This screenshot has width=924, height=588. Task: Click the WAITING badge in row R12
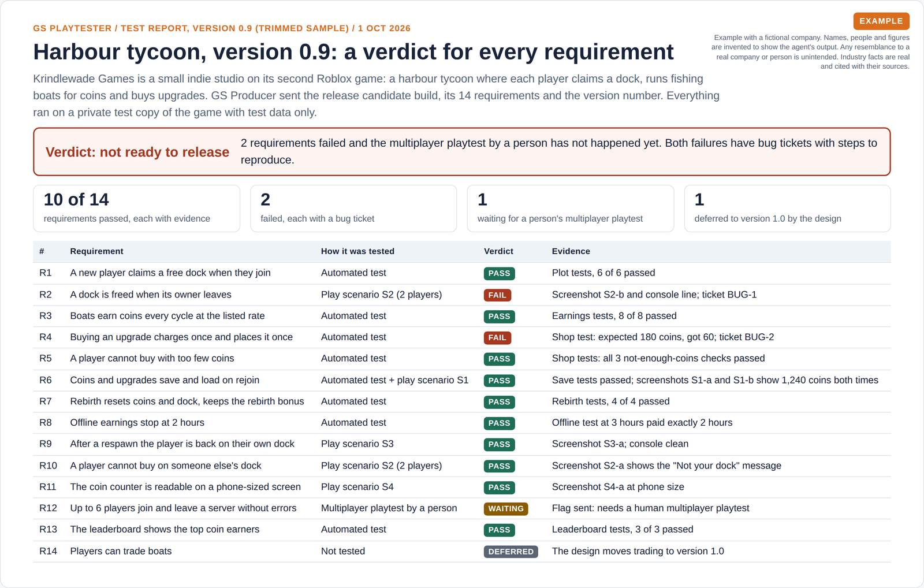[x=506, y=509]
